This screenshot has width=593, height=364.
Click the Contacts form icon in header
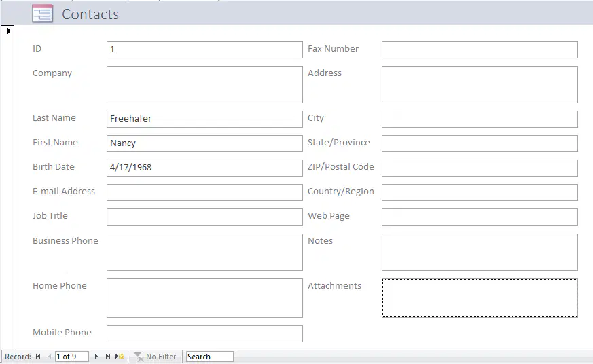click(42, 14)
